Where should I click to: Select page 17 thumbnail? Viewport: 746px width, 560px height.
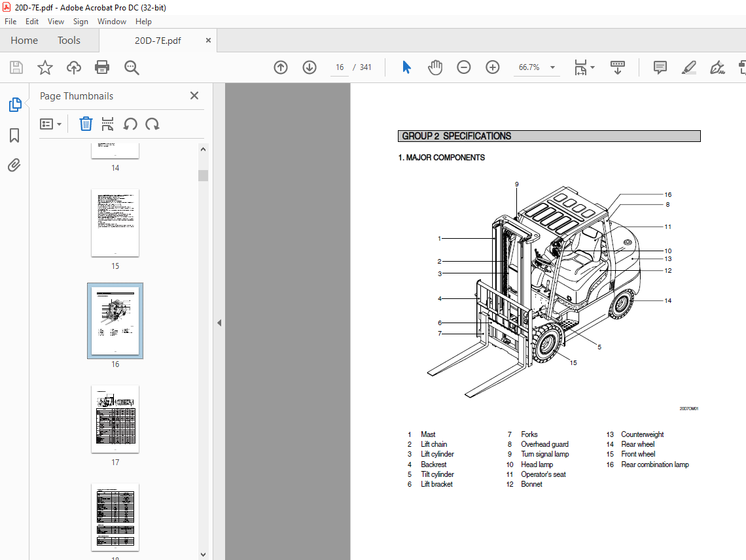(115, 419)
